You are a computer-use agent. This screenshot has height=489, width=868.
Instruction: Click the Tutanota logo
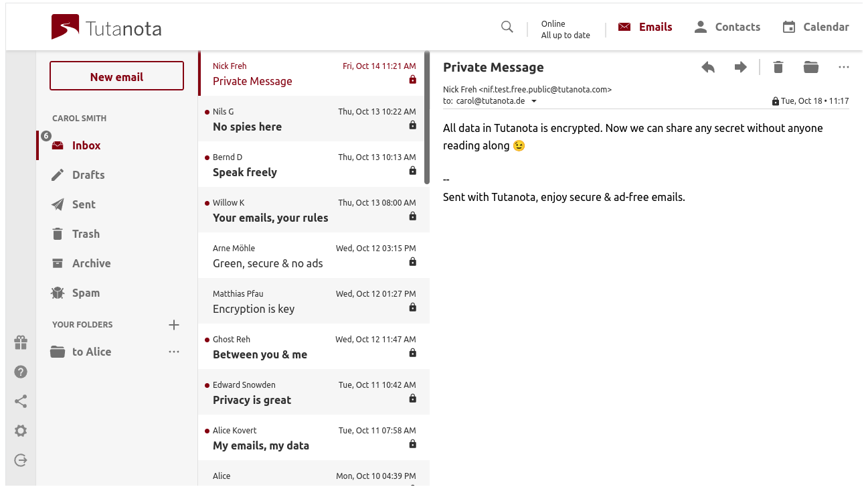(106, 27)
